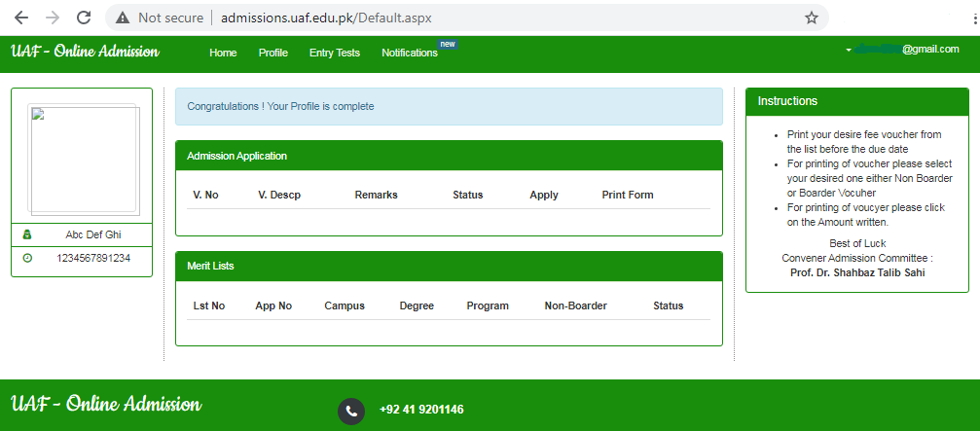
Task: Click the Campus column header
Action: (x=345, y=306)
